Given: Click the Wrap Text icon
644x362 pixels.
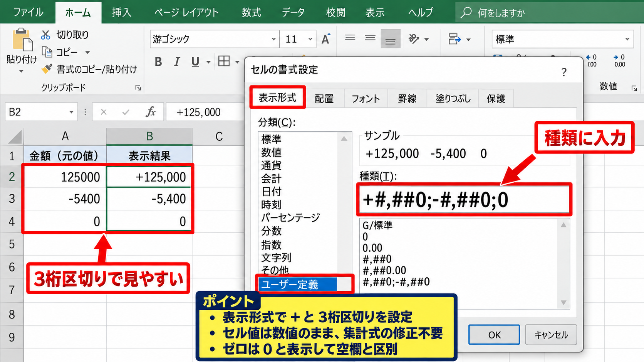Looking at the screenshot, I should 454,39.
